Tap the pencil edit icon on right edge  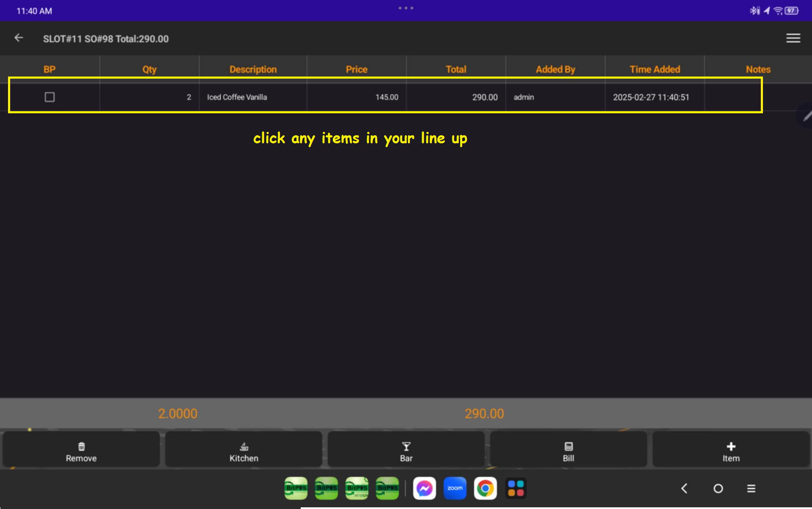(x=807, y=115)
